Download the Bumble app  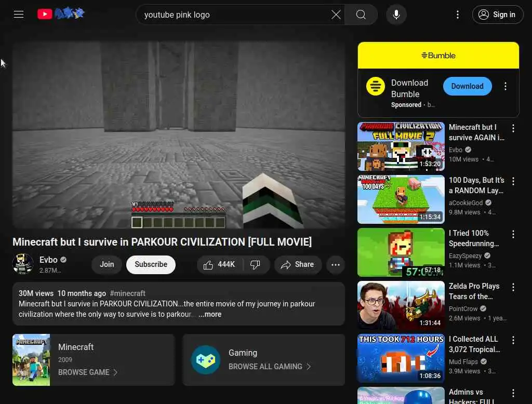tap(467, 86)
